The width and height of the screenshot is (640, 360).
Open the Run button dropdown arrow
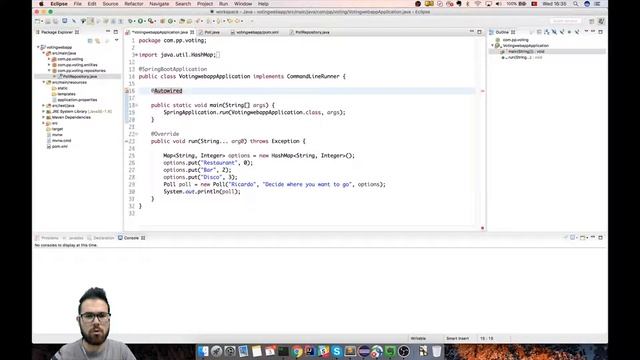(145, 21)
